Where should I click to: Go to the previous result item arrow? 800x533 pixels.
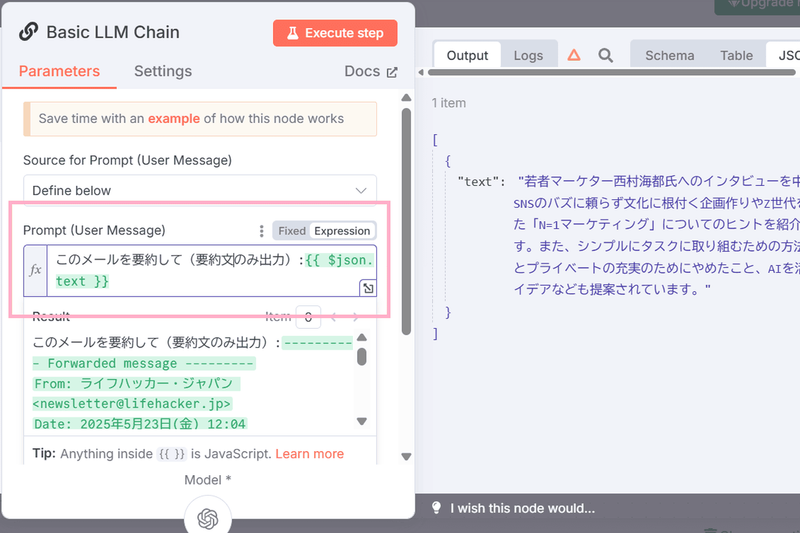coord(334,317)
